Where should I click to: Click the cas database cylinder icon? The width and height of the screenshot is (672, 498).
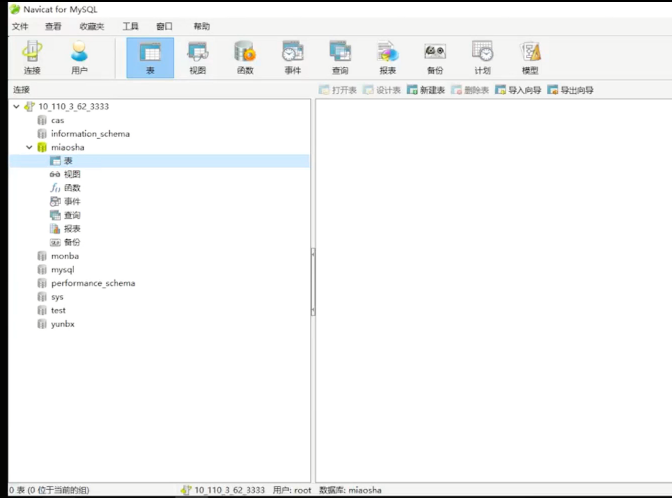42,120
